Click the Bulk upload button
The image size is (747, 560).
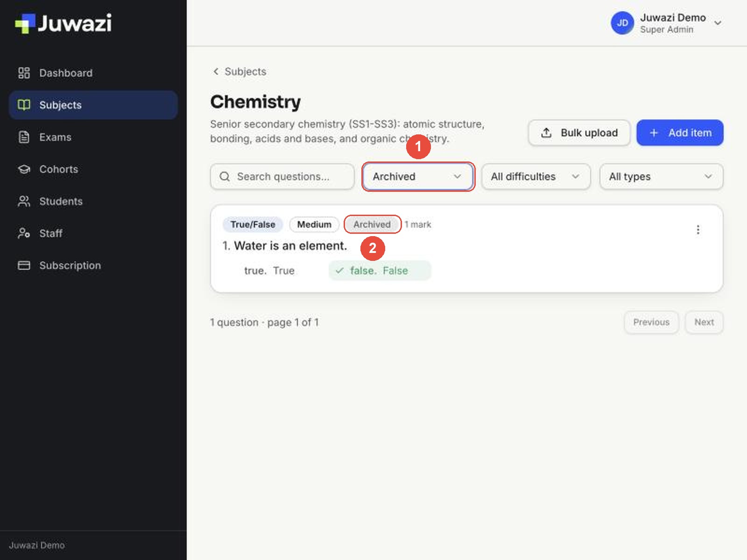[x=579, y=133]
